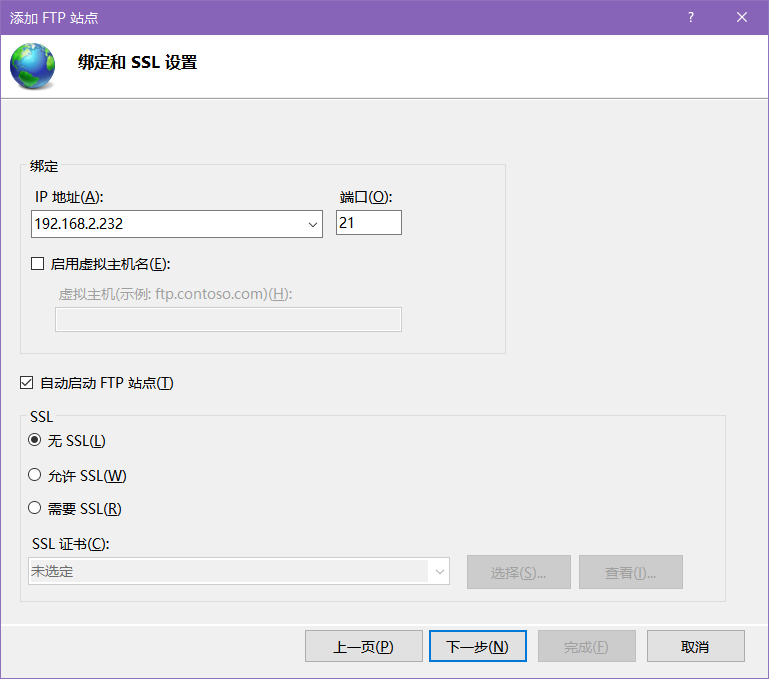Cancel the wizard with 取消 button
Screen dimensions: 769x679
point(695,646)
